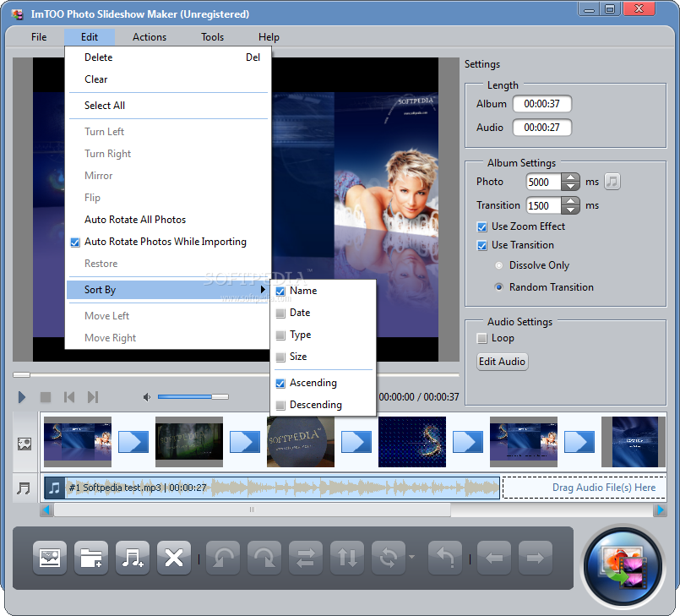Open the File menu
Image resolution: width=680 pixels, height=616 pixels.
pos(39,37)
